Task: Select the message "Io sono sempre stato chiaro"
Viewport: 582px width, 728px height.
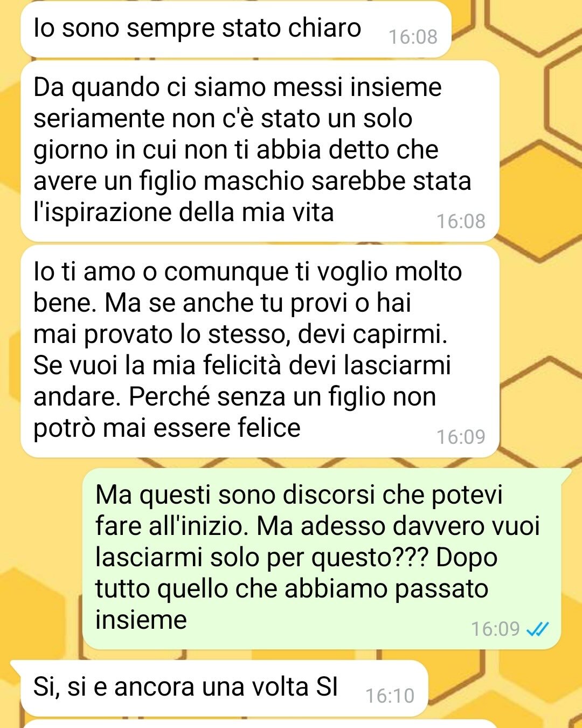Action: point(235,29)
